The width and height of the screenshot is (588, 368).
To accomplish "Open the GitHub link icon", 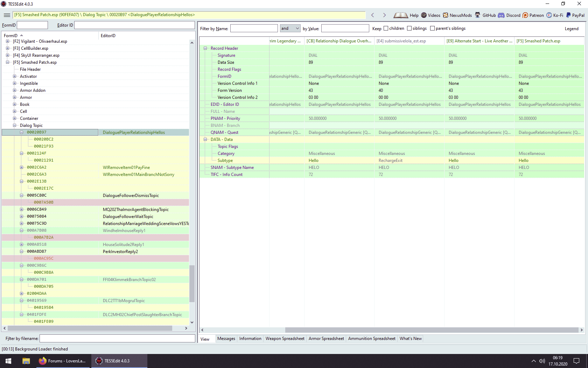I will click(477, 15).
